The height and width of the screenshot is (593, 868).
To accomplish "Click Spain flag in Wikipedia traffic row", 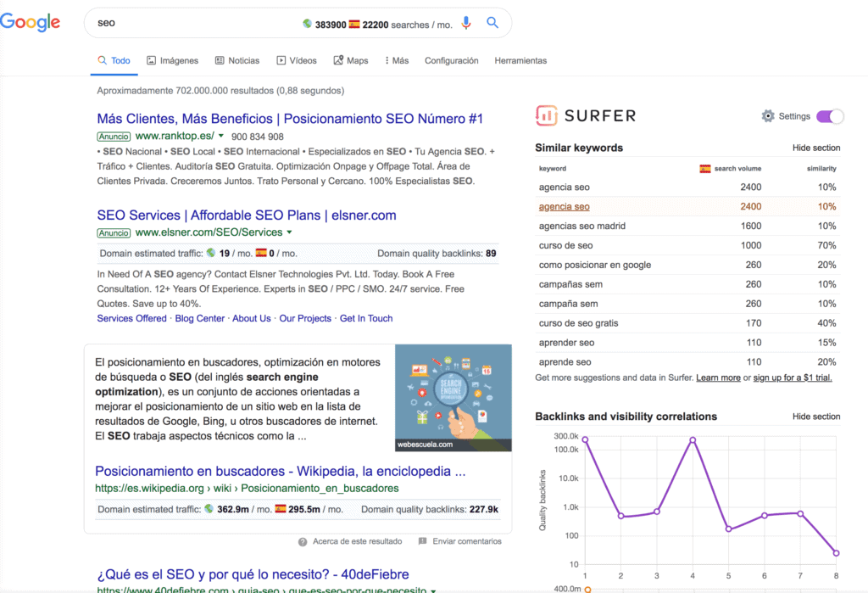I will (x=281, y=508).
